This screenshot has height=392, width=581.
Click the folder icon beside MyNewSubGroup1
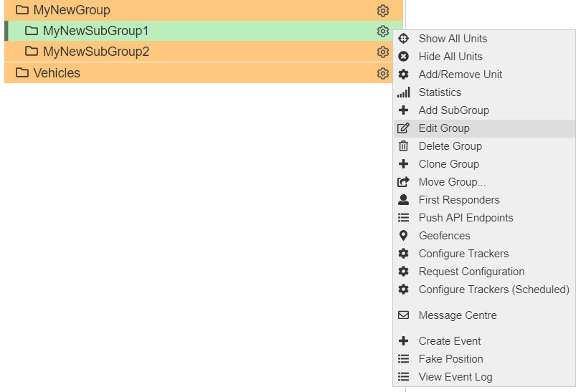pos(32,31)
